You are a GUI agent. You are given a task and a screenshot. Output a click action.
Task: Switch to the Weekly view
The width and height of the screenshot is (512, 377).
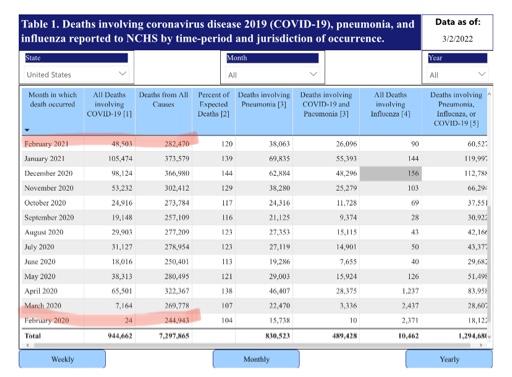62,359
